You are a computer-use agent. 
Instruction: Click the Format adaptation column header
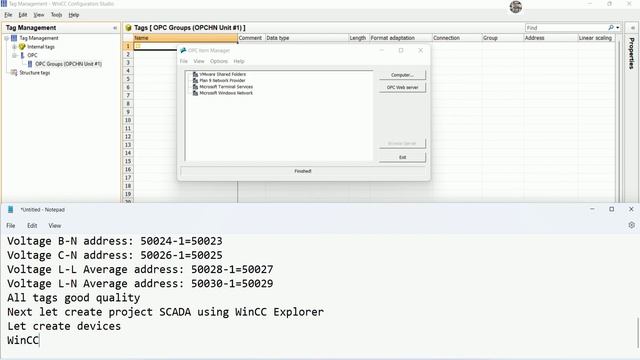point(400,38)
